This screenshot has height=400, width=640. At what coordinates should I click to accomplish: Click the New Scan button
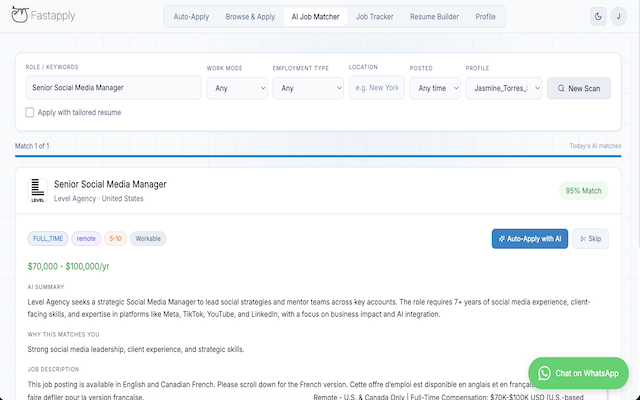coord(579,88)
